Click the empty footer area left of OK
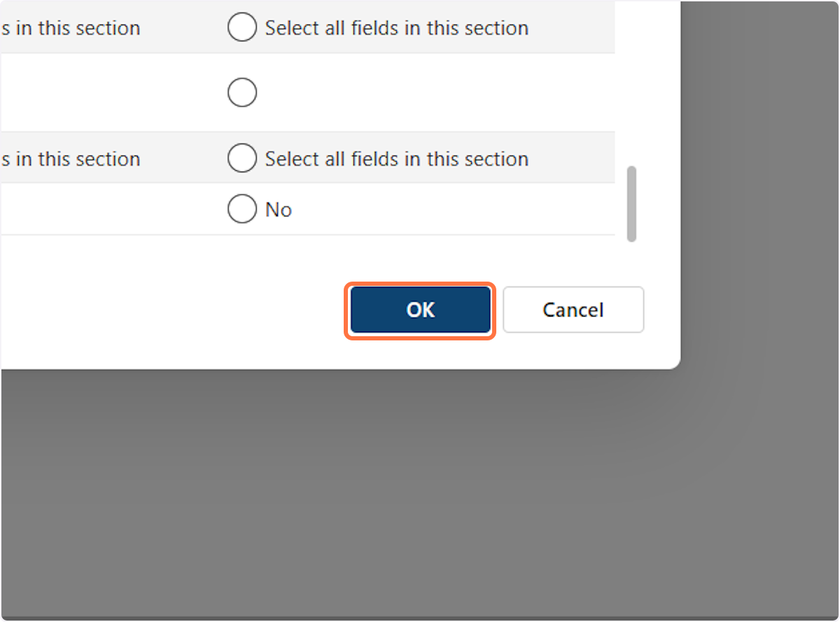This screenshot has height=622, width=840. click(x=175, y=310)
